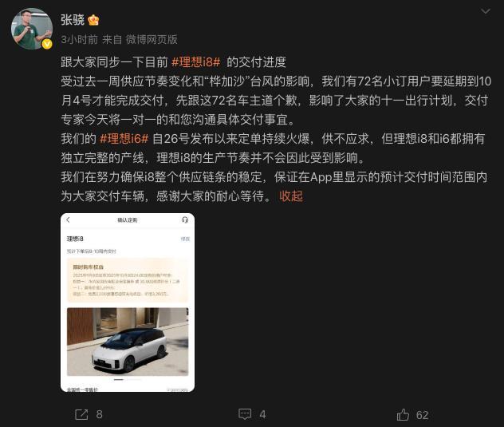Screen dimensions: 504x427
Task: Expand the post options chevron at top right
Action: tap(486, 12)
